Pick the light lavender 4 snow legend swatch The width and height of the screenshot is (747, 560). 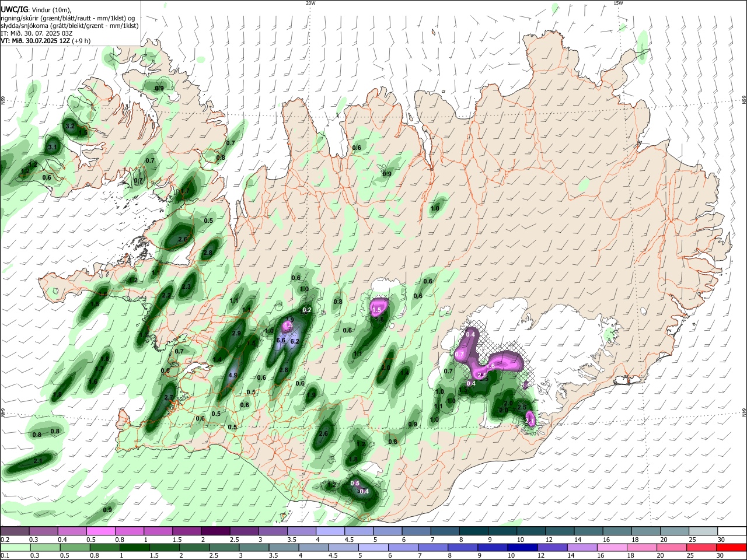pos(329,531)
